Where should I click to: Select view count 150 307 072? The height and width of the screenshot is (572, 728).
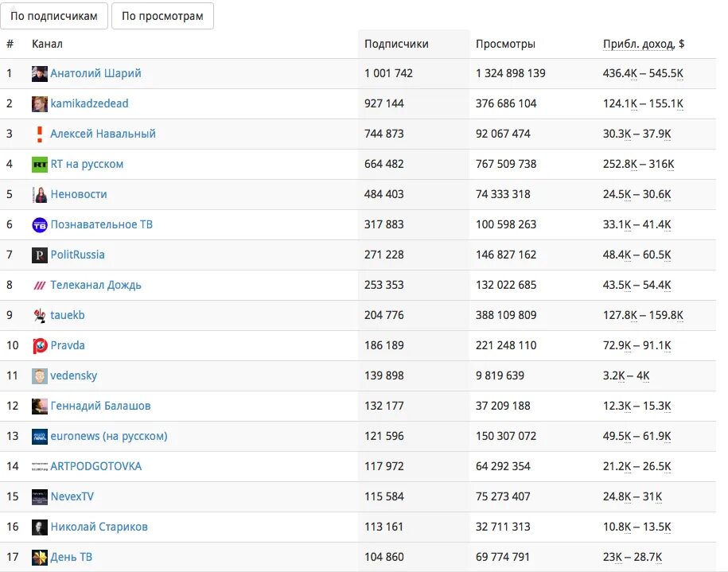(505, 436)
